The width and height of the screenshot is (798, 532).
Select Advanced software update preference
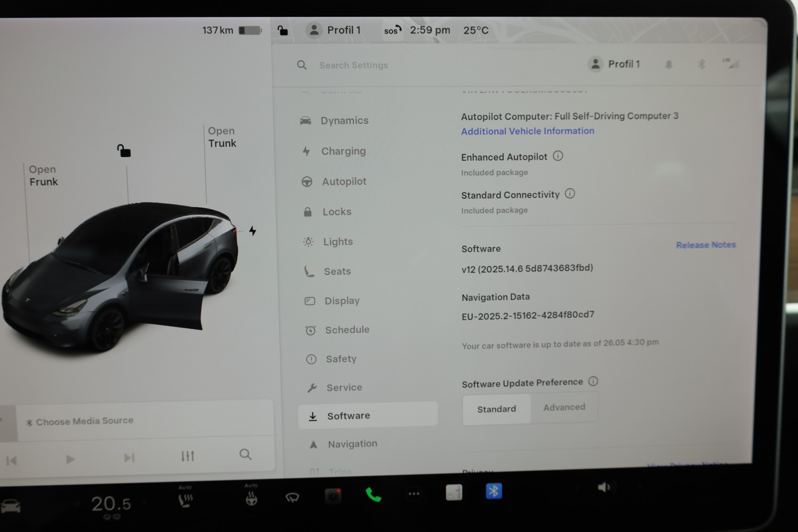(x=564, y=407)
